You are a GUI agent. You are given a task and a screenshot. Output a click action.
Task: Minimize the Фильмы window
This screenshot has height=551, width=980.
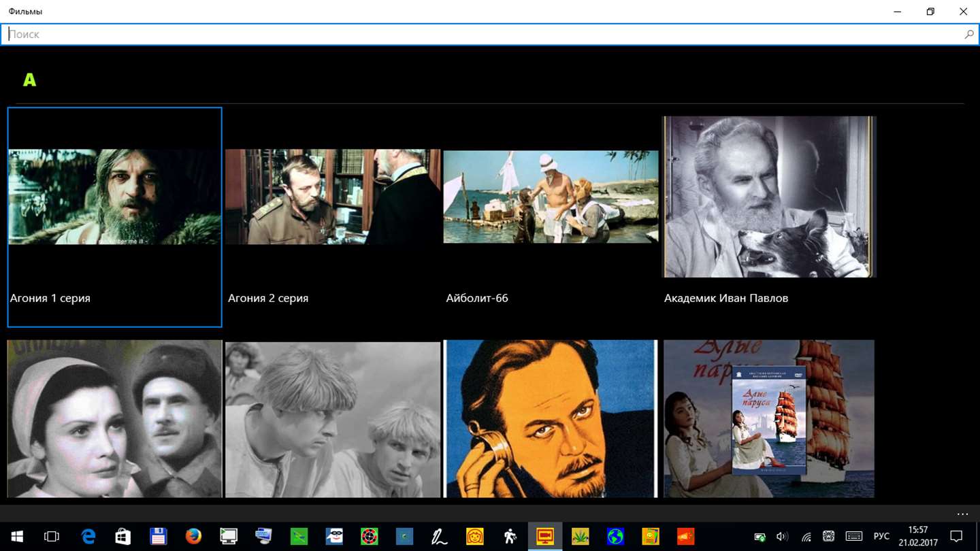[x=898, y=12]
